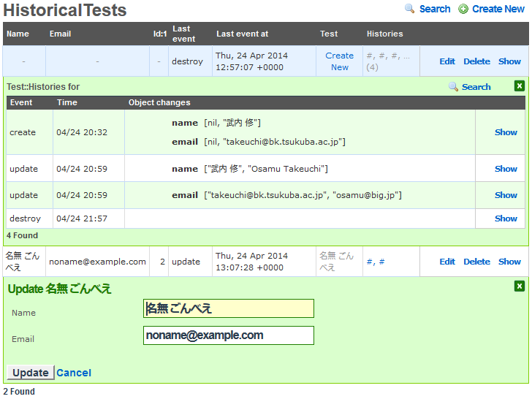
Task: Show the noname@example.com record
Action: [509, 262]
